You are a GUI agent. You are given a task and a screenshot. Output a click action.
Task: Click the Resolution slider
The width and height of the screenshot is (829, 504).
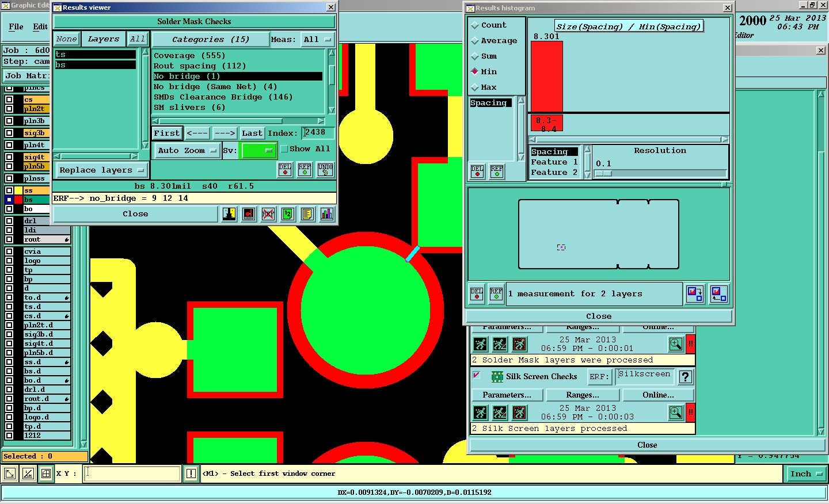tap(660, 173)
